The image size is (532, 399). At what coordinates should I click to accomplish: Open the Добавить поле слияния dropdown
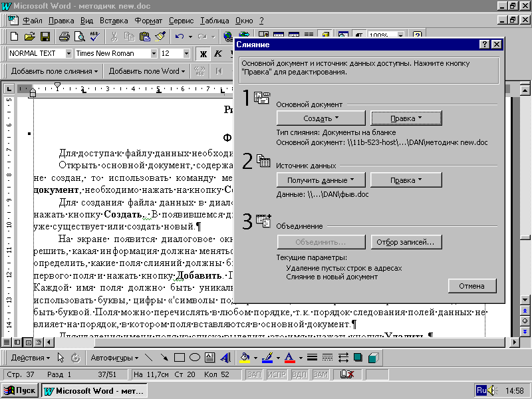tap(55, 71)
